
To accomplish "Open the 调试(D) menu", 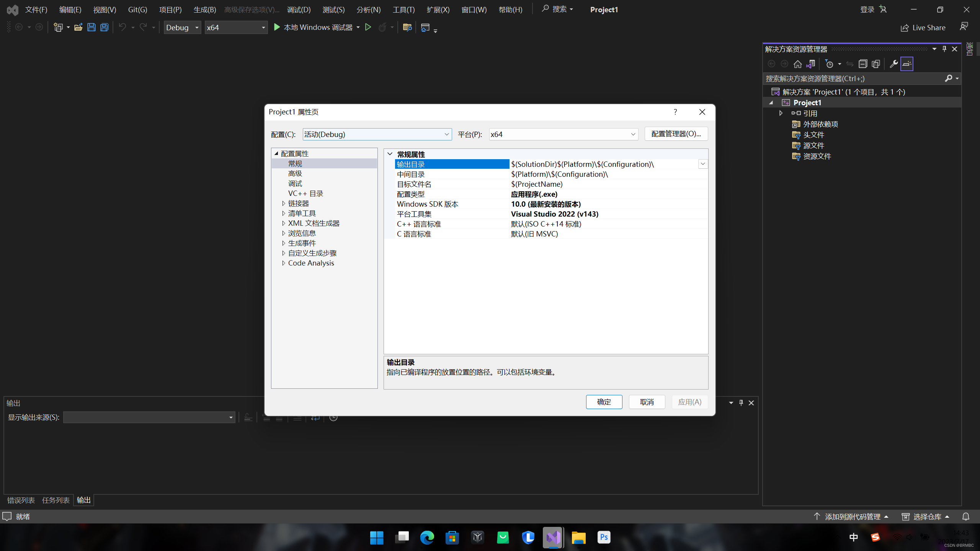I will 299,9.
